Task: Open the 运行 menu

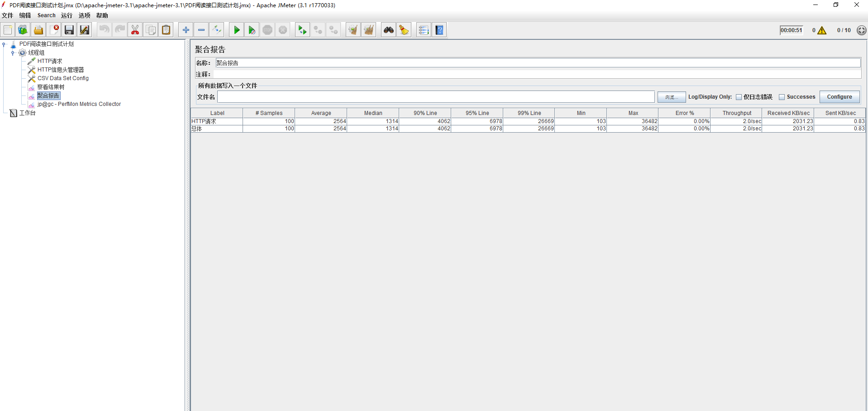Action: click(67, 15)
